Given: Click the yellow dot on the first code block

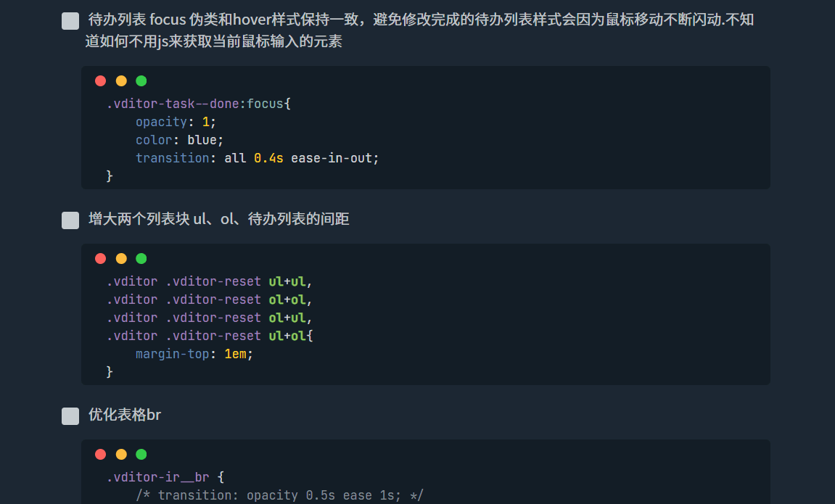Looking at the screenshot, I should [x=120, y=80].
